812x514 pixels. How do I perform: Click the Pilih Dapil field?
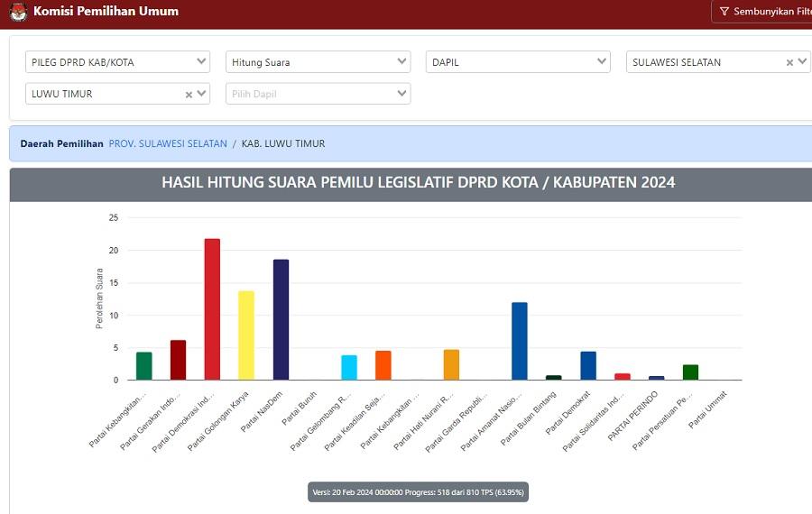(x=307, y=94)
